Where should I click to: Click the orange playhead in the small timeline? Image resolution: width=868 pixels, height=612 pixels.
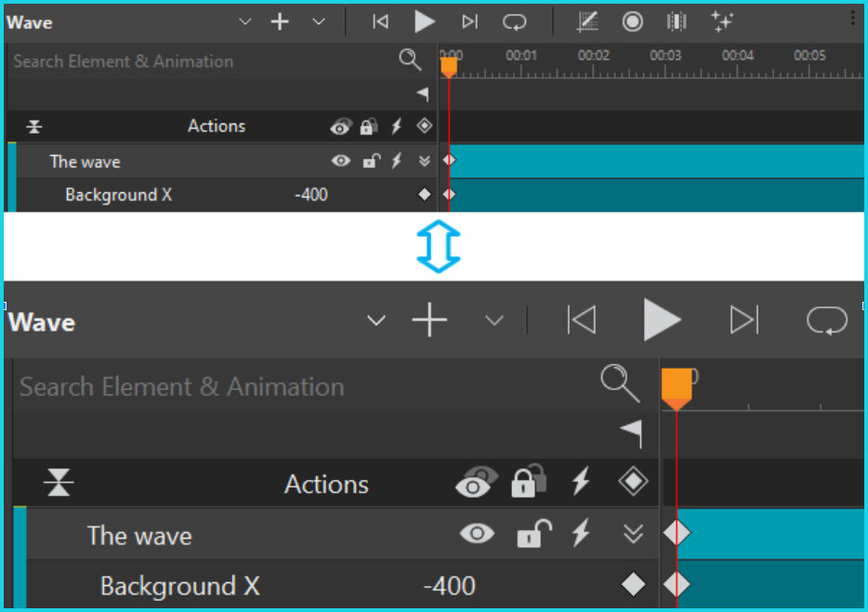coord(449,67)
